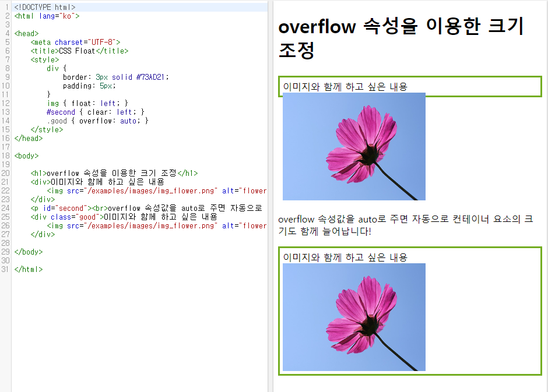Image resolution: width=548 pixels, height=392 pixels.
Task: Click the closing html tag line
Action: (29, 269)
